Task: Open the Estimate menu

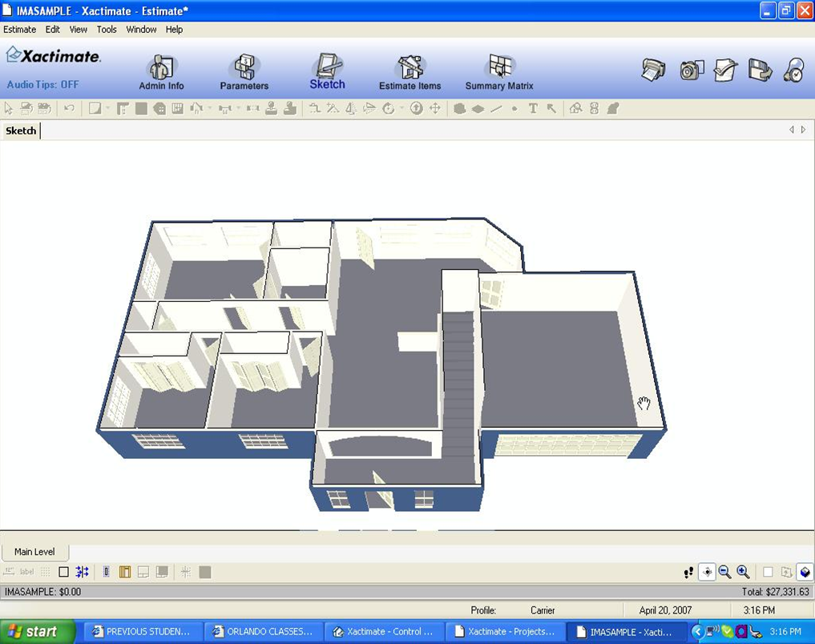Action: pos(19,30)
